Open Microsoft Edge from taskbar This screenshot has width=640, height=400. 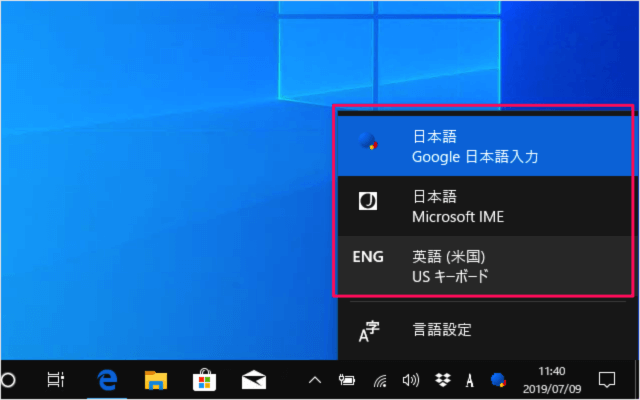107,380
